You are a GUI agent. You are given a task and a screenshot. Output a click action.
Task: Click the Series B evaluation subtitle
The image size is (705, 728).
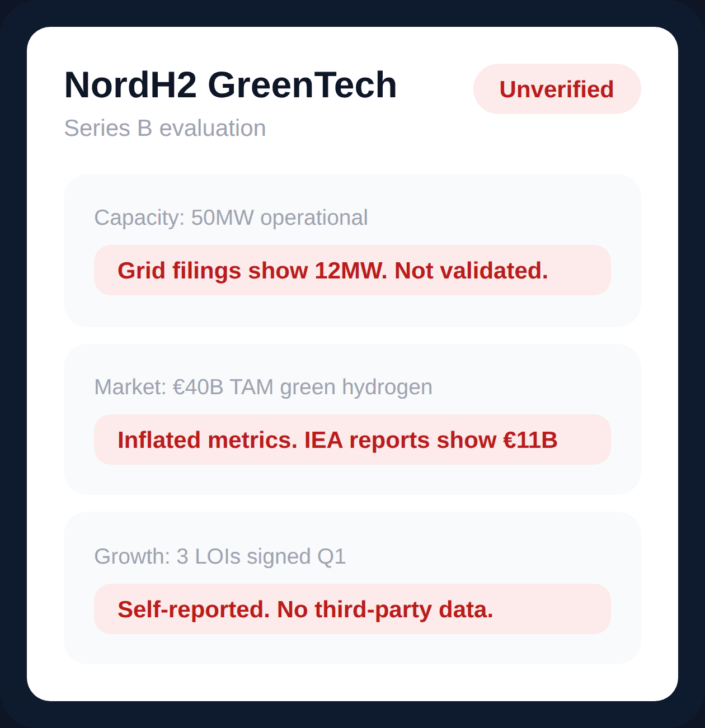(x=165, y=128)
